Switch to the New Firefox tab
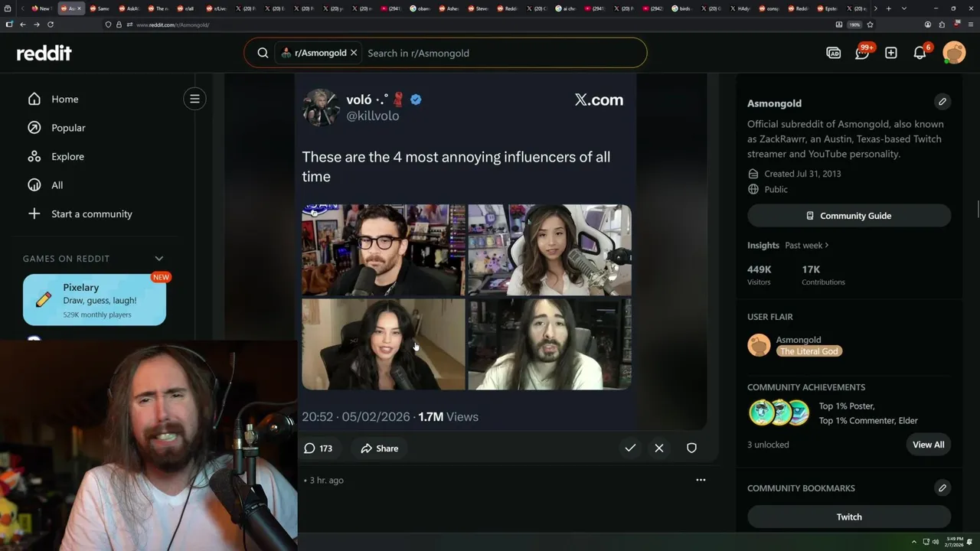980x551 pixels. 41,8
